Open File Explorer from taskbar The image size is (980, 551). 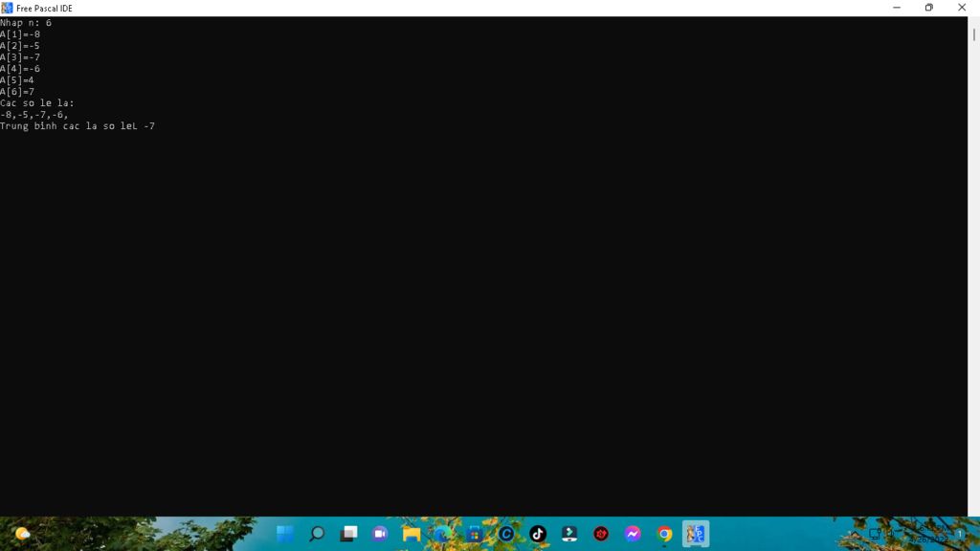click(412, 534)
